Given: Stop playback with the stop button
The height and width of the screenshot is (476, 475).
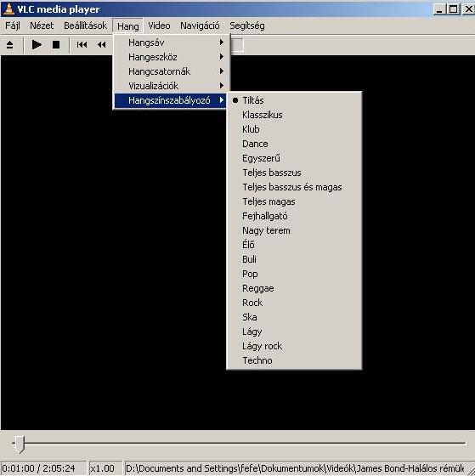Looking at the screenshot, I should click(56, 44).
